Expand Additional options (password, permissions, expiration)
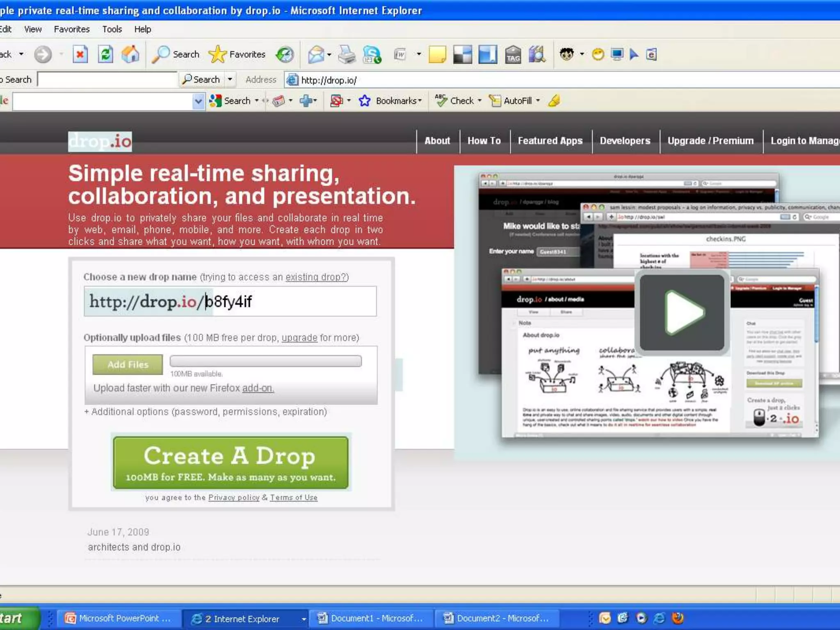Image resolution: width=840 pixels, height=630 pixels. [x=205, y=411]
